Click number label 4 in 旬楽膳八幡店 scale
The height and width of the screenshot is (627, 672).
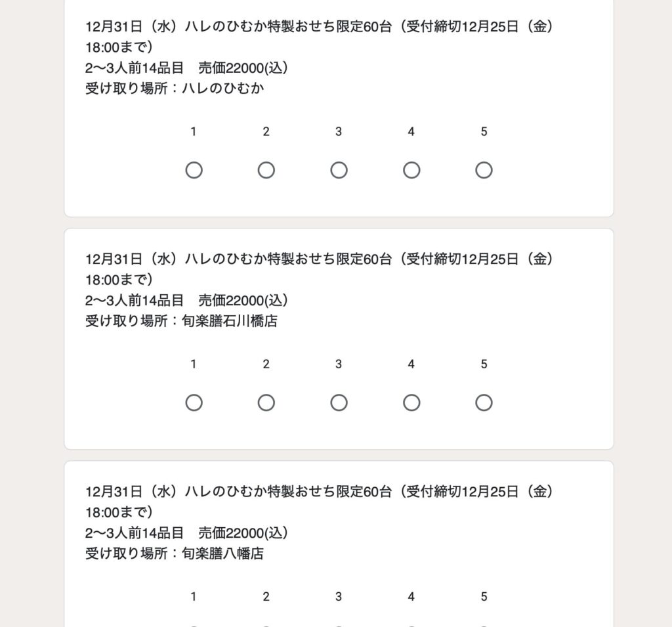411,597
